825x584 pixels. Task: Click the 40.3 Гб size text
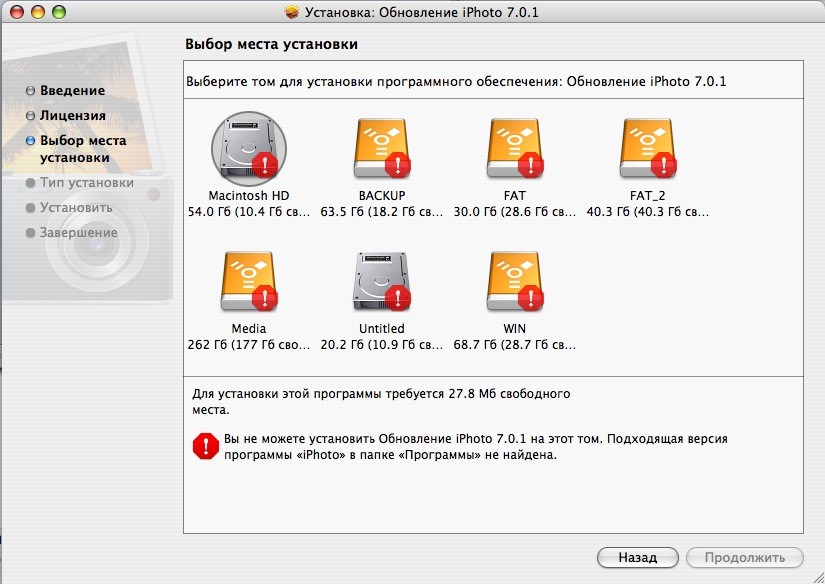pos(648,212)
